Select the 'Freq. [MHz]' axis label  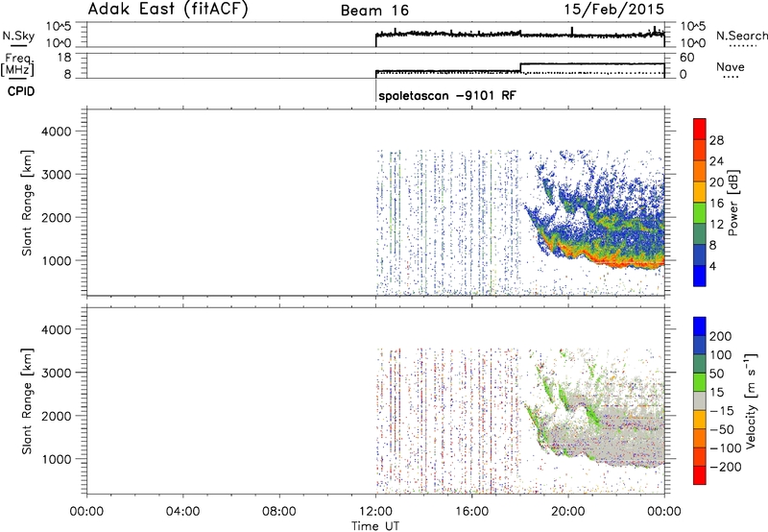pos(17,64)
